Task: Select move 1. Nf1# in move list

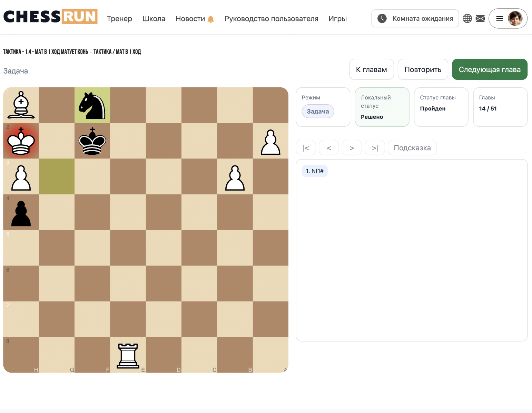Action: click(x=315, y=171)
